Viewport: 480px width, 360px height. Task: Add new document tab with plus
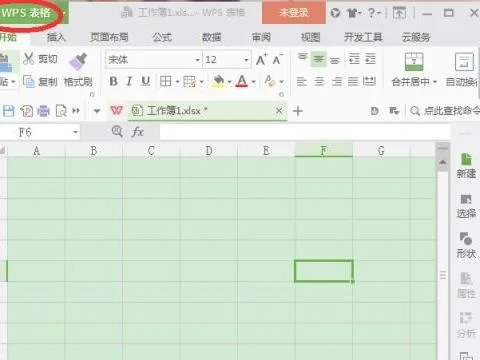click(298, 111)
